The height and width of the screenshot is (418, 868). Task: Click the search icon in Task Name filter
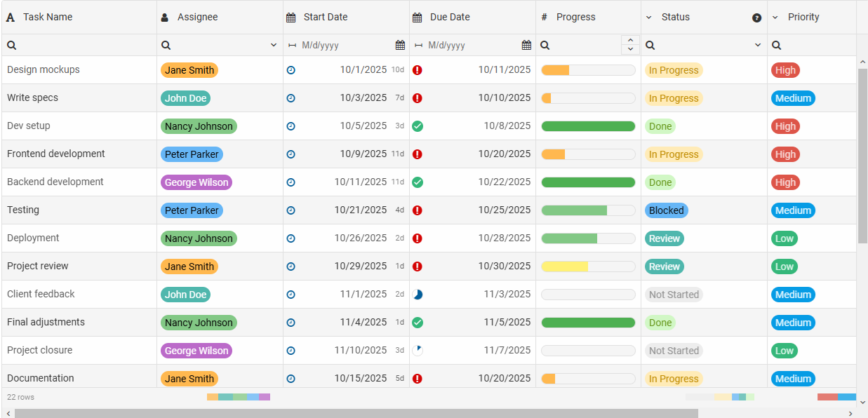(11, 45)
